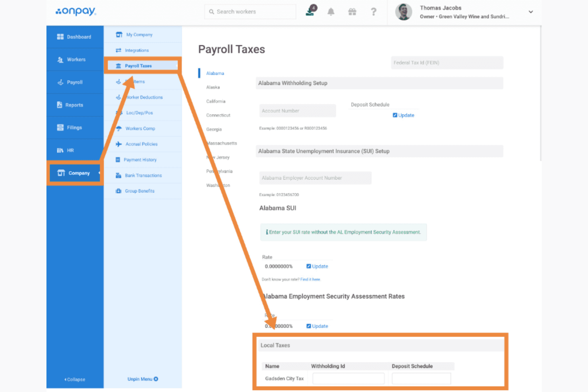Collapse the left navigation sidebar
The image size is (588, 392).
click(x=75, y=380)
